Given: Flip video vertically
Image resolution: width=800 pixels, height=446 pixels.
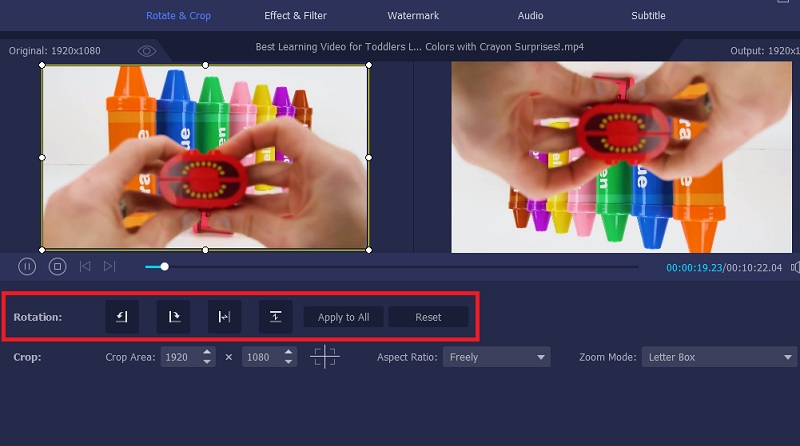Looking at the screenshot, I should [275, 317].
